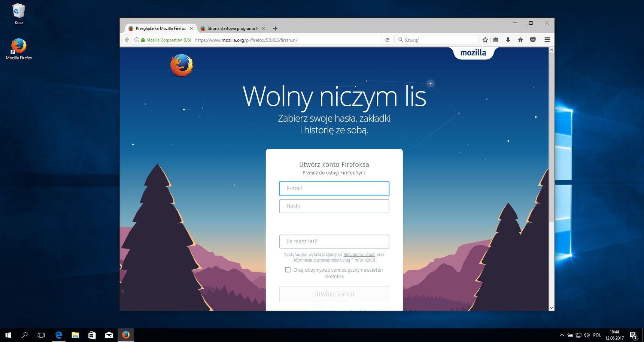Viewport: 644px width, 342px height.
Task: Click the Przejdź do usługi Firefox Sync text
Action: [334, 173]
